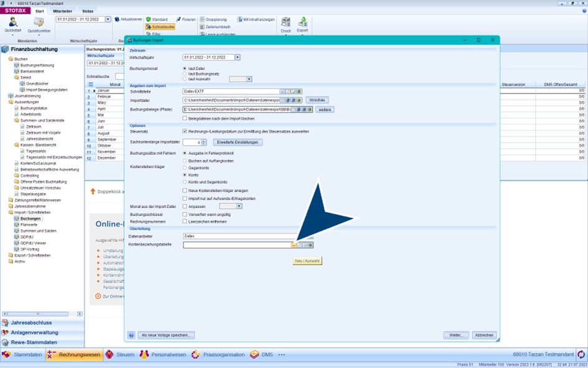
Task: Open the Jahresabschluss section in the sidebar
Action: tap(31, 323)
